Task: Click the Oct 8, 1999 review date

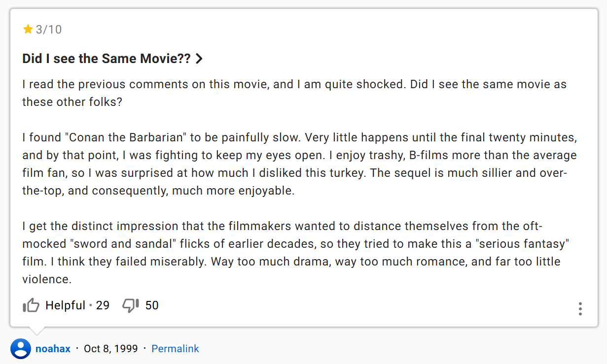Action: pos(111,349)
